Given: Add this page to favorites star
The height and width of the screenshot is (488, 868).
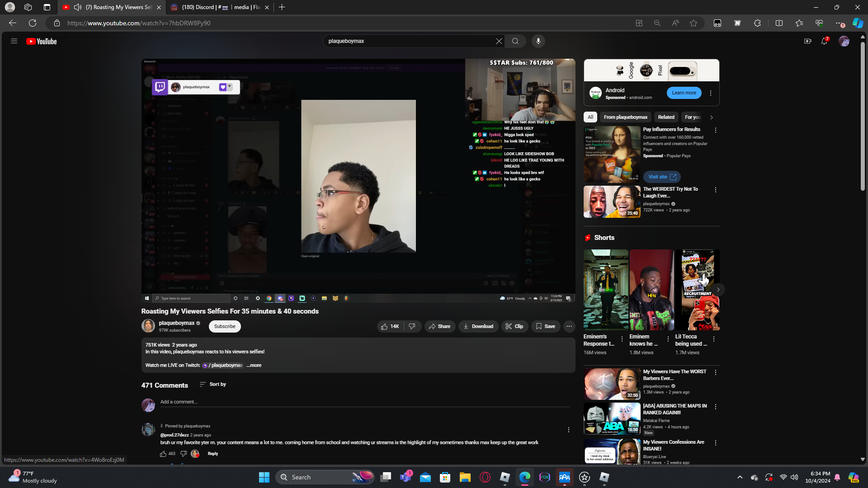Looking at the screenshot, I should tap(693, 23).
